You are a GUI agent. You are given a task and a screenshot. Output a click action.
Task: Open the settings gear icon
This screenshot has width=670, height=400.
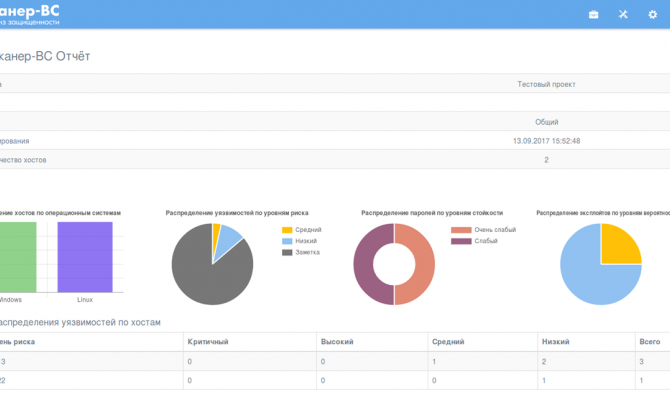tap(652, 15)
